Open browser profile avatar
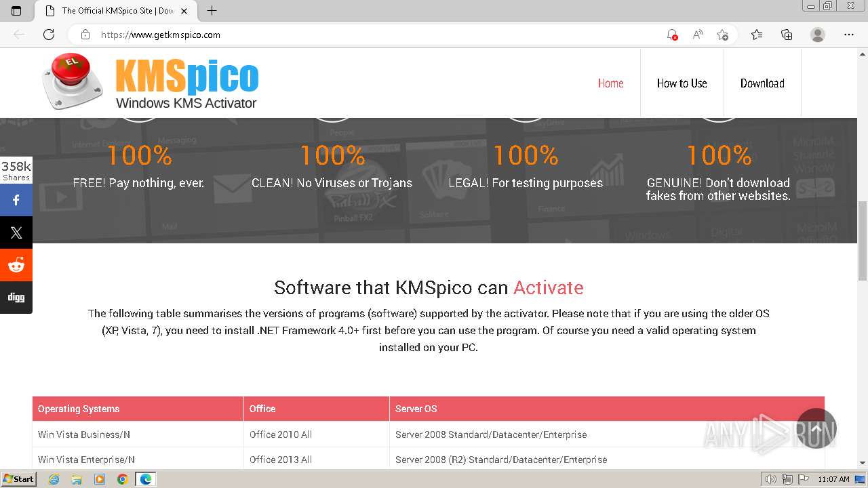The image size is (868, 488). [818, 35]
